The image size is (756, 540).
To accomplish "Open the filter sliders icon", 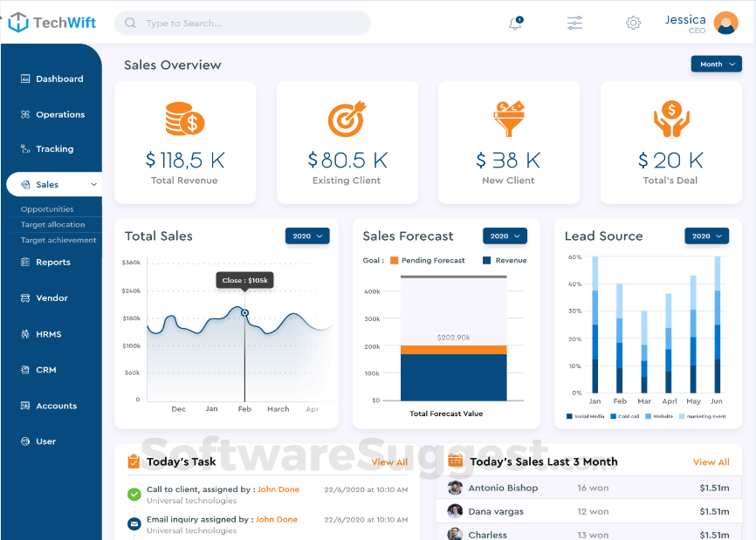I will pos(574,23).
